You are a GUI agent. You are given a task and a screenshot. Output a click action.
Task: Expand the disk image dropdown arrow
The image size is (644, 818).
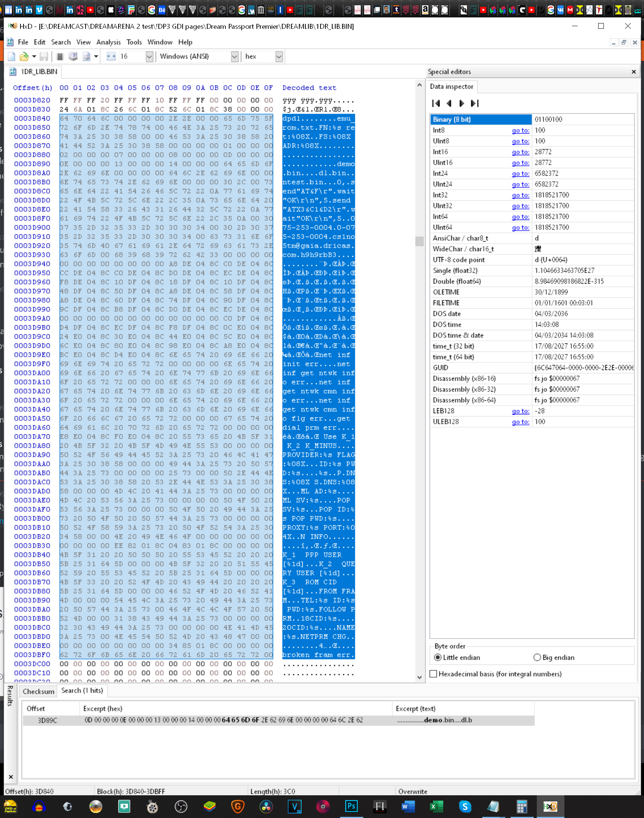[96, 56]
